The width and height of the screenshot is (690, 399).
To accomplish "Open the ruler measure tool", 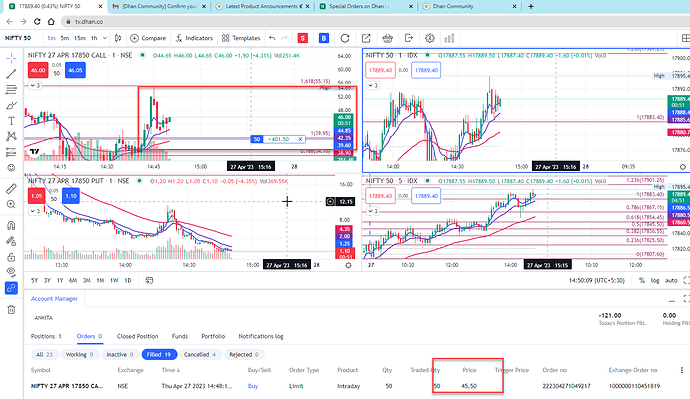I will point(11,189).
